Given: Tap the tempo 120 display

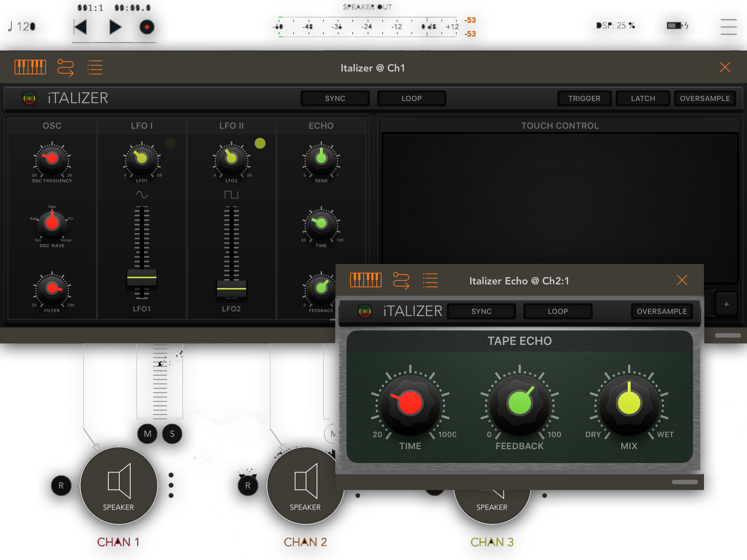Looking at the screenshot, I should point(22,27).
